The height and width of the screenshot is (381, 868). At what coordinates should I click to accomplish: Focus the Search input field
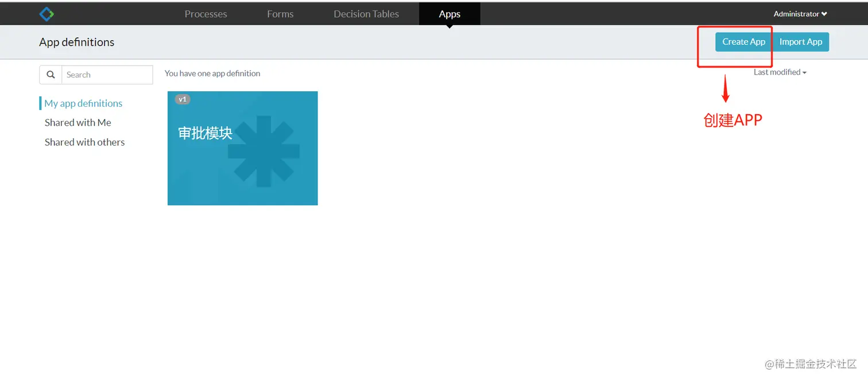[x=107, y=75]
